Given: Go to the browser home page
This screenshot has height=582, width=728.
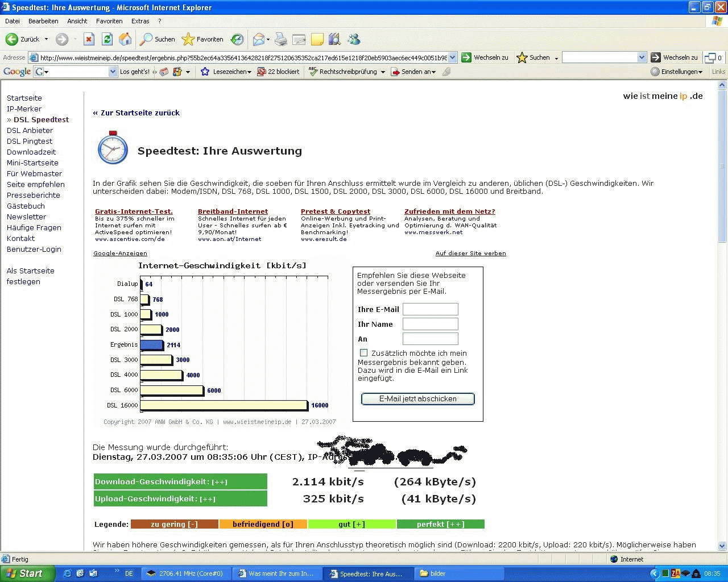Looking at the screenshot, I should (125, 39).
